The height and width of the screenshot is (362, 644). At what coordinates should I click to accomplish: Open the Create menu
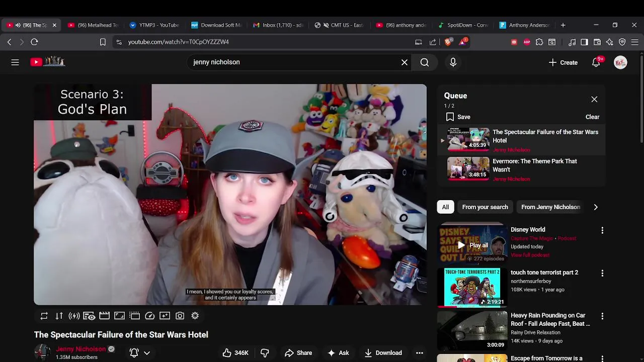(x=563, y=62)
